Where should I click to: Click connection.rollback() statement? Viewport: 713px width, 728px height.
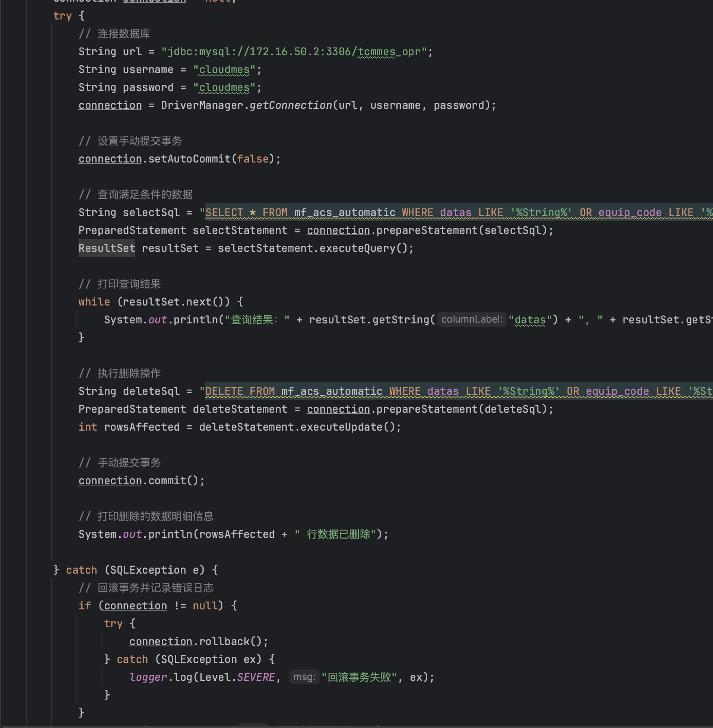(x=199, y=641)
